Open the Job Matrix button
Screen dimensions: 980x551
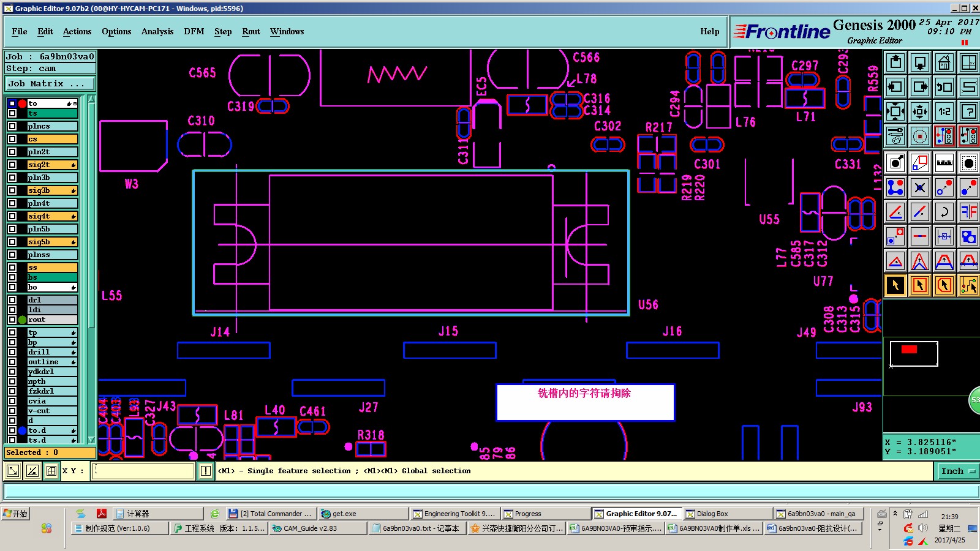pyautogui.click(x=50, y=84)
